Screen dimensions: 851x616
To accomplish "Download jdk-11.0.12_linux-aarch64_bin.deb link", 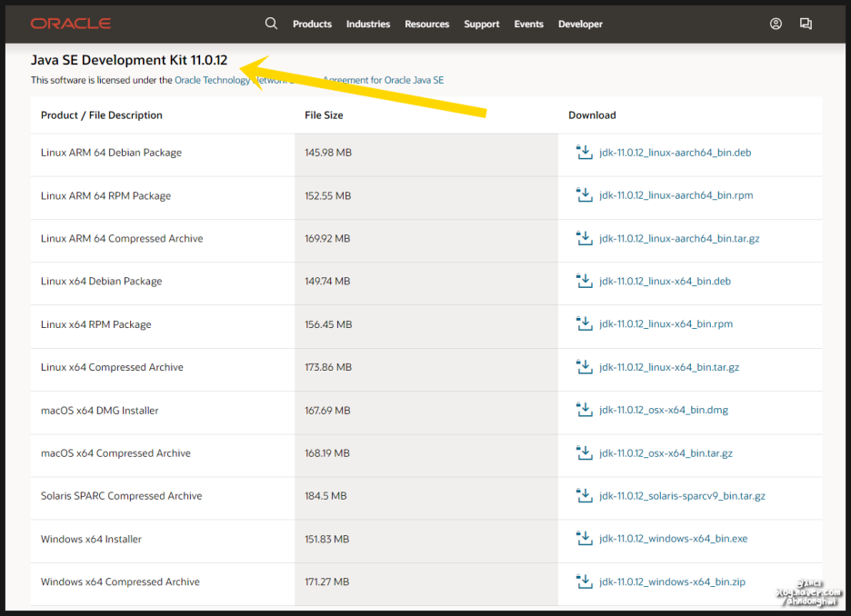I will point(676,153).
